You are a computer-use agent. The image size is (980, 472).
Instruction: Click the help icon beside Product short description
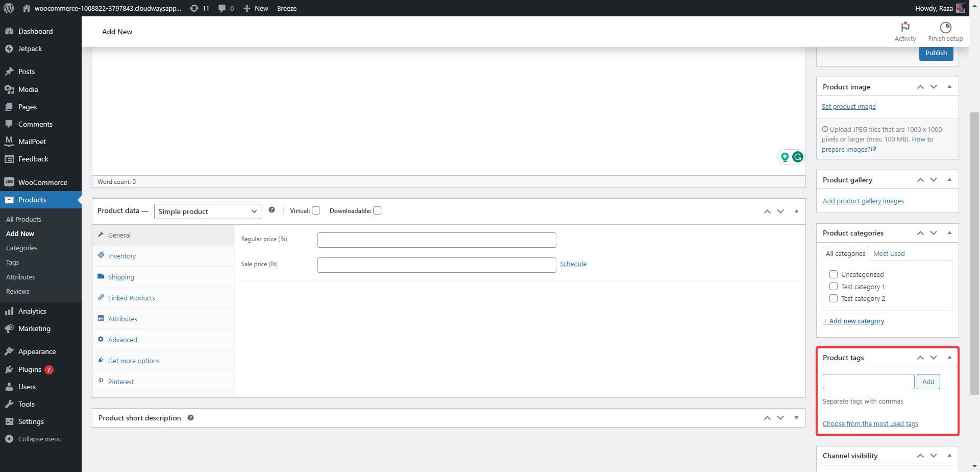[x=190, y=418]
